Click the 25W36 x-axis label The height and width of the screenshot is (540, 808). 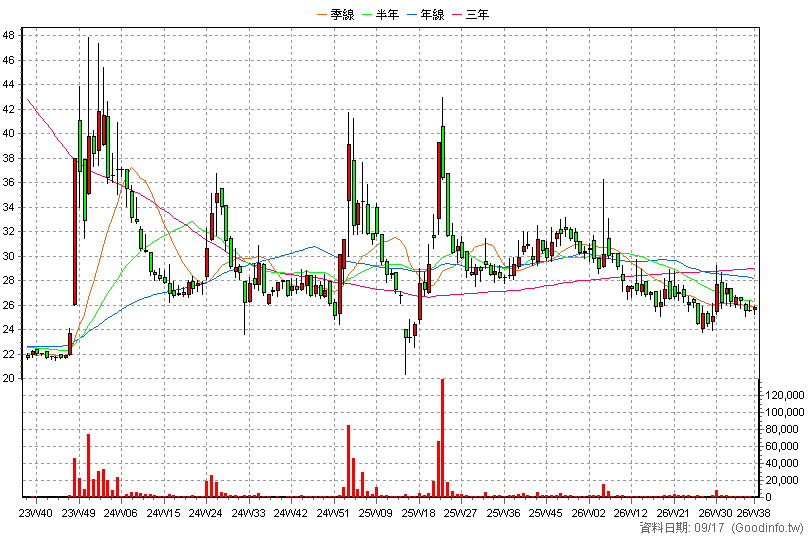tap(503, 513)
